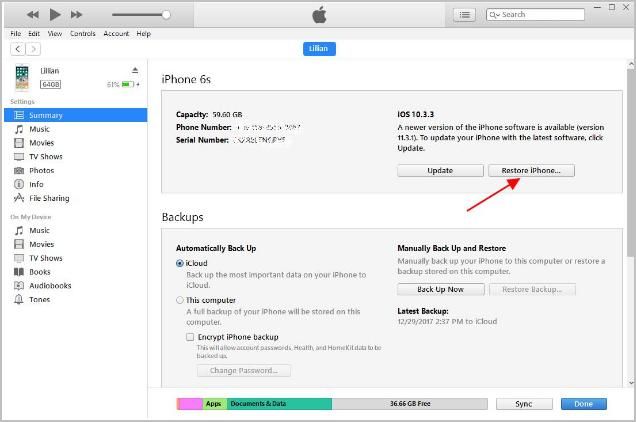636x422 pixels.
Task: Open Photos in Settings sidebar
Action: pyautogui.click(x=41, y=171)
